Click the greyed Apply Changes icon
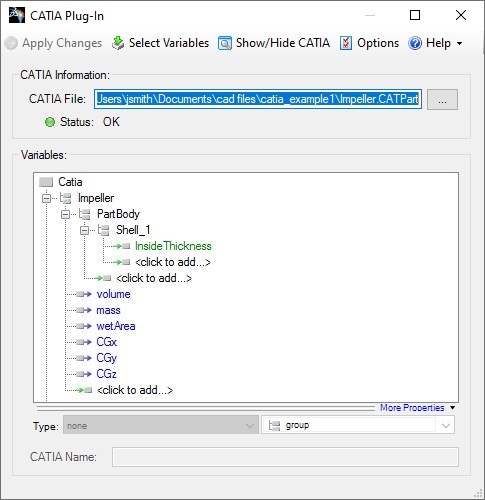The image size is (485, 500). (x=11, y=43)
